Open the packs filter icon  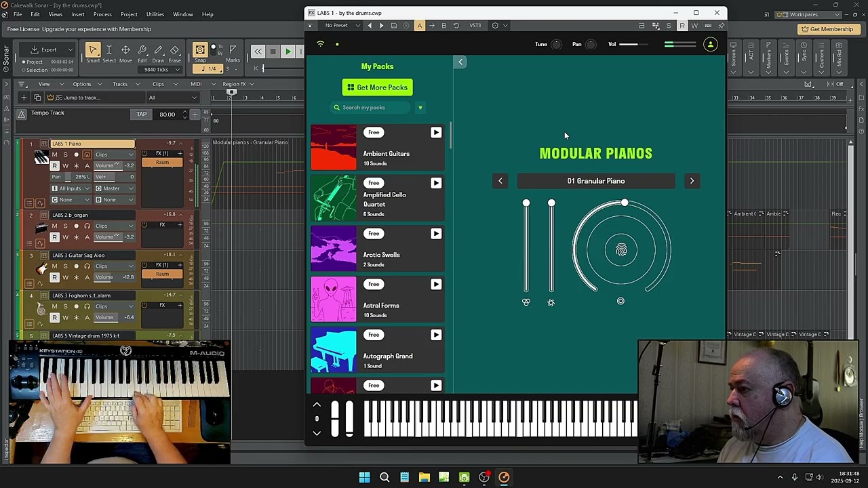click(420, 108)
